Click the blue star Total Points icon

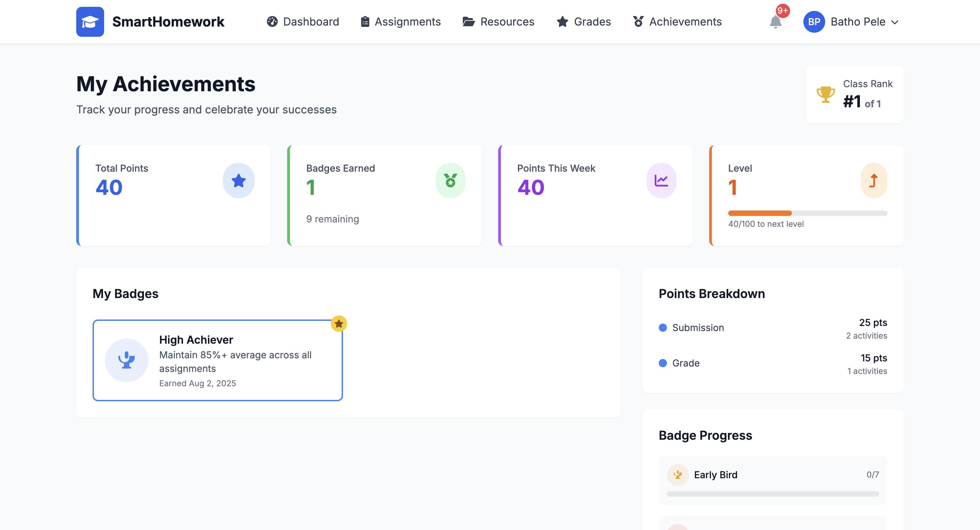pyautogui.click(x=239, y=181)
